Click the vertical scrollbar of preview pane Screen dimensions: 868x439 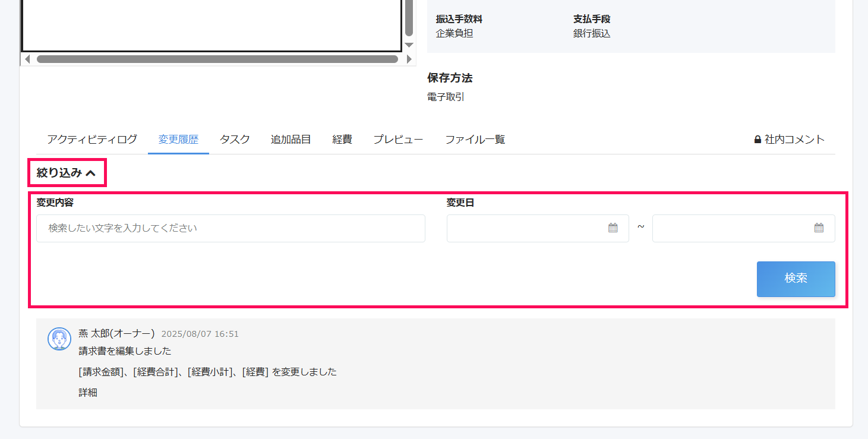[x=409, y=18]
